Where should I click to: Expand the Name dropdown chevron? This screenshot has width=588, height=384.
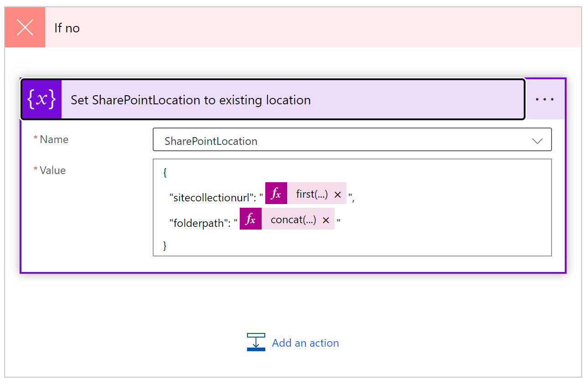[537, 141]
